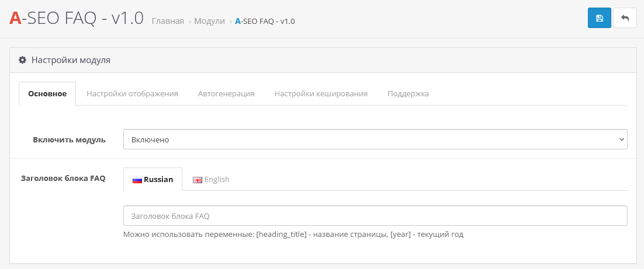This screenshot has height=269, width=644.
Task: Click the gear icon beside Настройки модуля
Action: pyautogui.click(x=23, y=60)
